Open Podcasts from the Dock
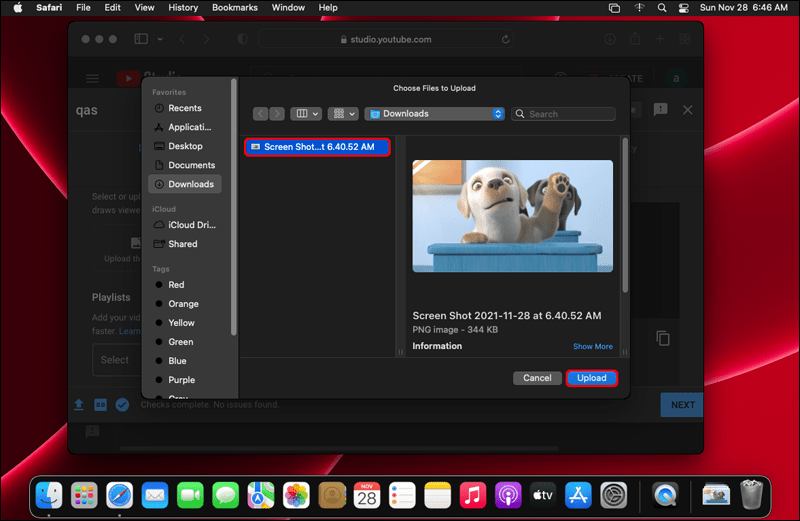800x521 pixels. coord(508,495)
